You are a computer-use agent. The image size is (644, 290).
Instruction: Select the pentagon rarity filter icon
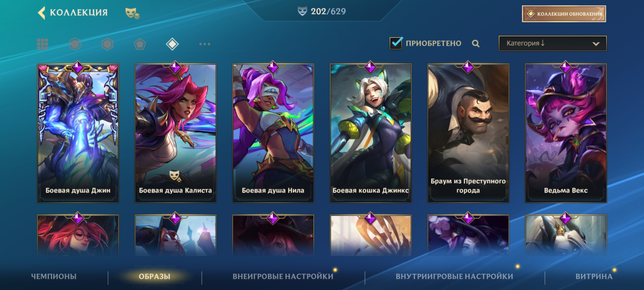tap(140, 44)
